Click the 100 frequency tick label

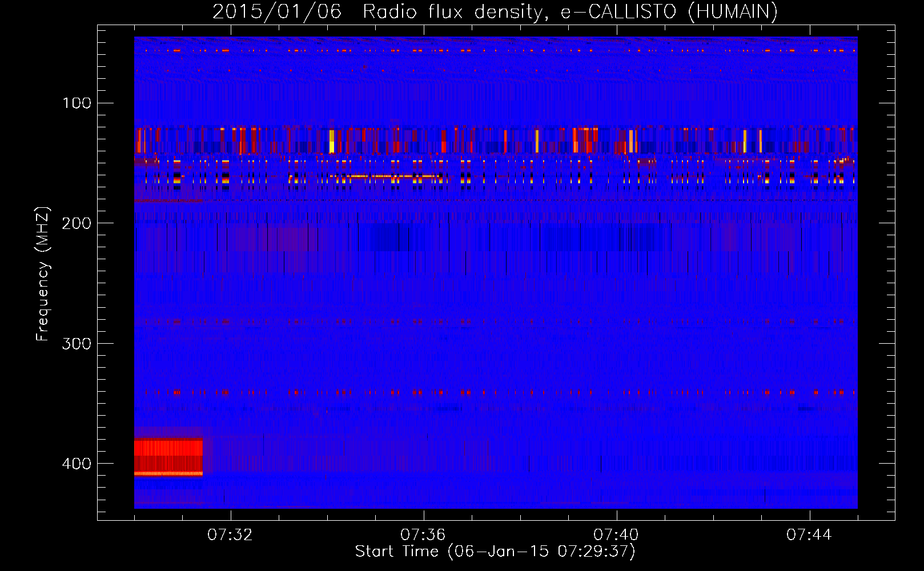77,103
